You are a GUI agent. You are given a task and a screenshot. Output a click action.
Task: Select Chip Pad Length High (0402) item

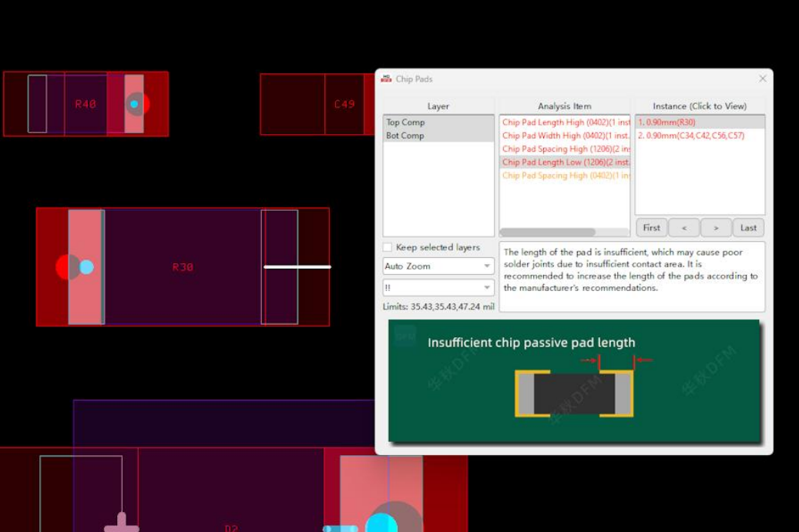565,122
